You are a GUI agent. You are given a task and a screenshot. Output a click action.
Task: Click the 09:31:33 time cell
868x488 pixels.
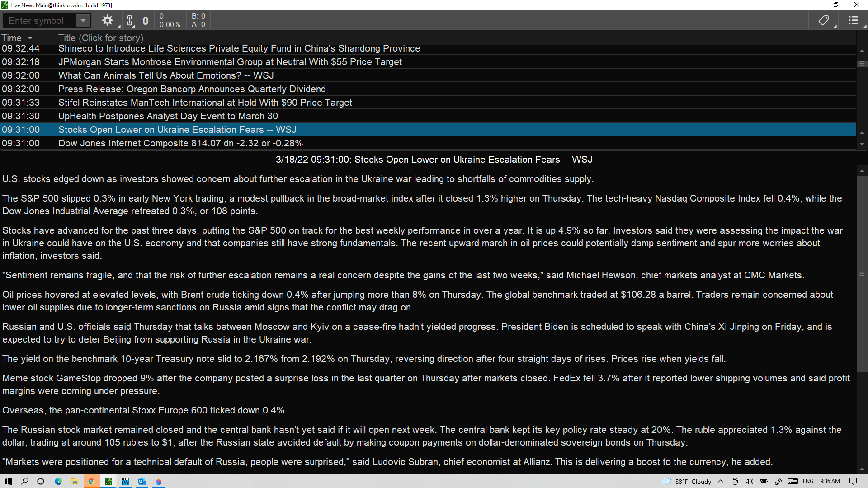click(21, 103)
